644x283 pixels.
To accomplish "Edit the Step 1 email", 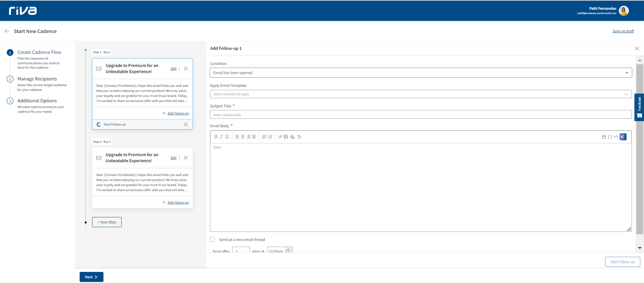I will [173, 69].
